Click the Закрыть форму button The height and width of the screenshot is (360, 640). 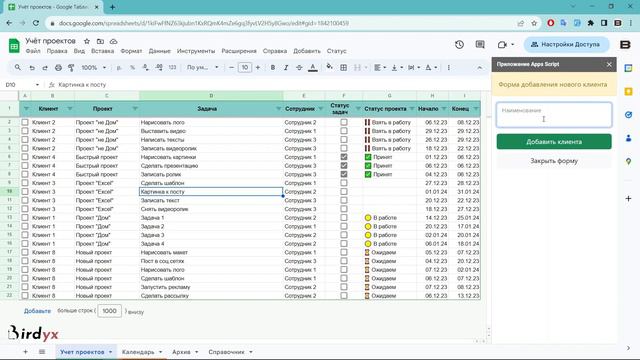(554, 161)
